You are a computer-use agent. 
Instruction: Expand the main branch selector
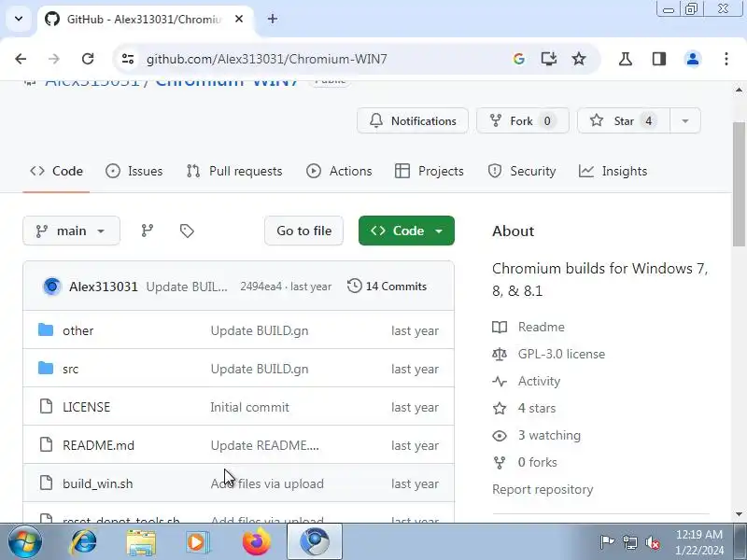point(72,231)
